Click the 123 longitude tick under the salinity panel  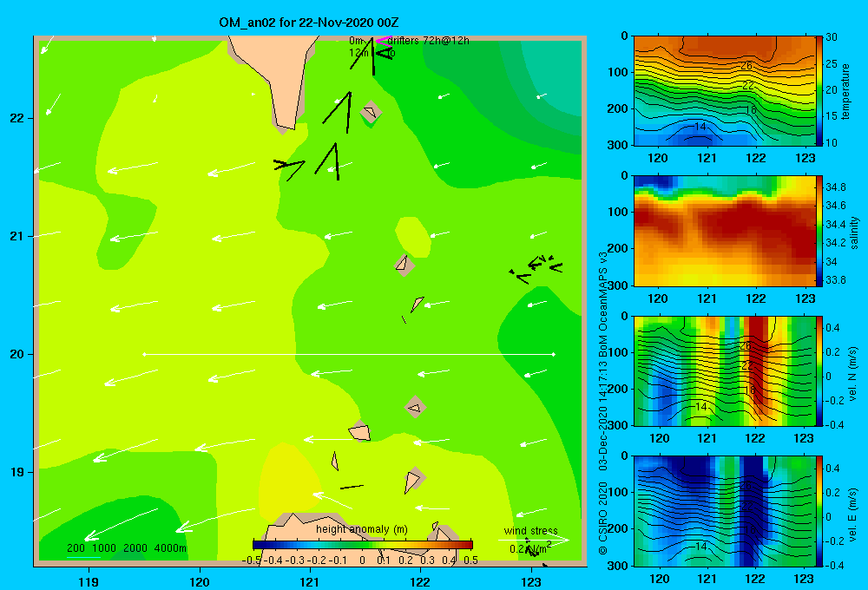(x=805, y=298)
